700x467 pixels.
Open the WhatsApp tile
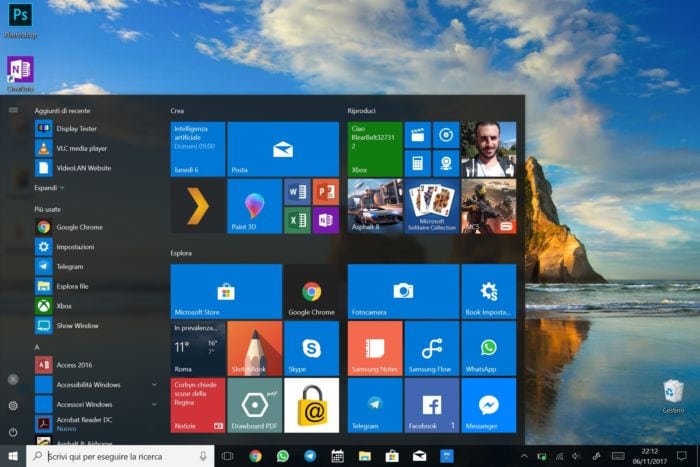[489, 349]
